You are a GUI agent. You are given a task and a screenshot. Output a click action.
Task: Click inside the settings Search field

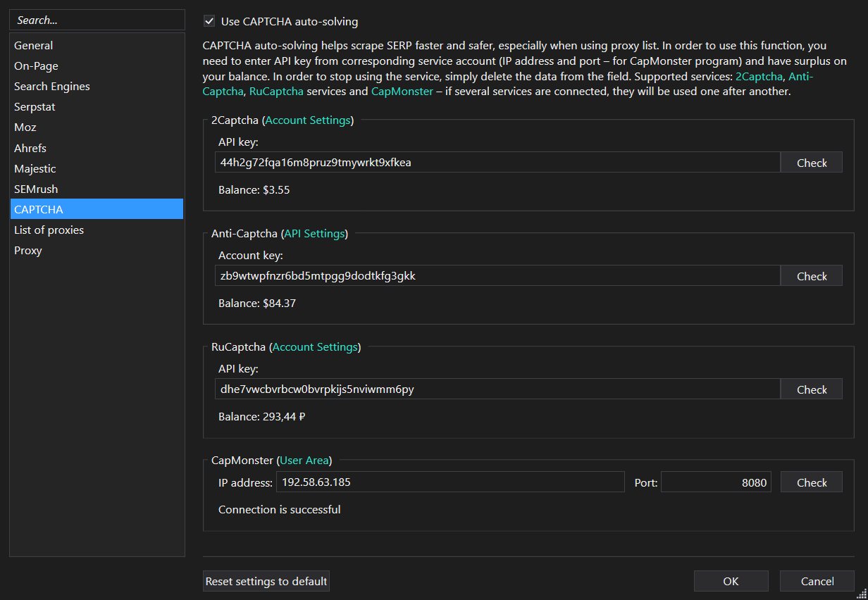pos(97,20)
